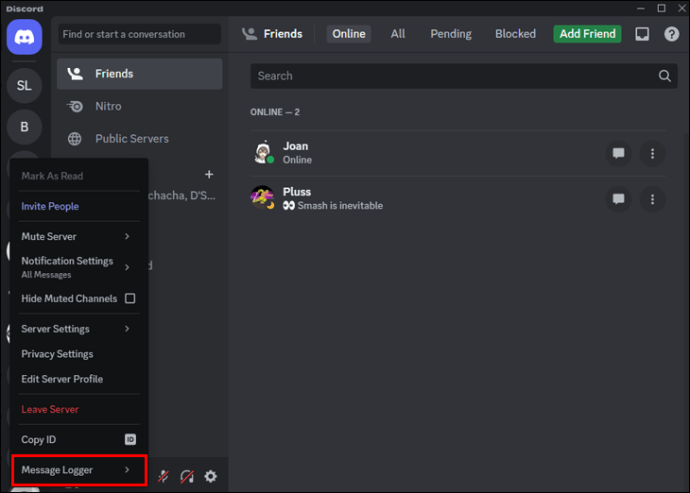This screenshot has width=690, height=493.
Task: Toggle headphone deafen icon
Action: [187, 476]
